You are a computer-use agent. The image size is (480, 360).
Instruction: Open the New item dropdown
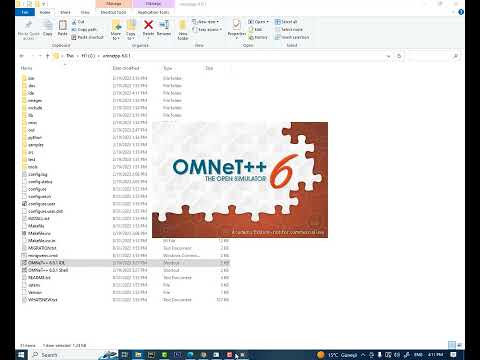205,22
